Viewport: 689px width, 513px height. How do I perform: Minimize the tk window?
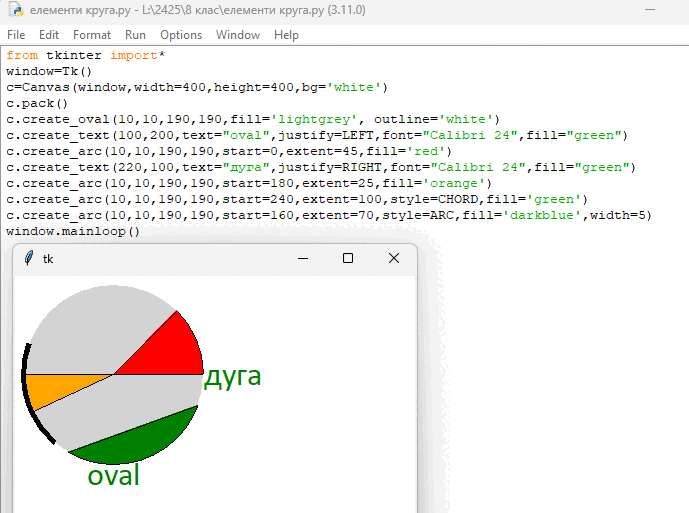303,258
